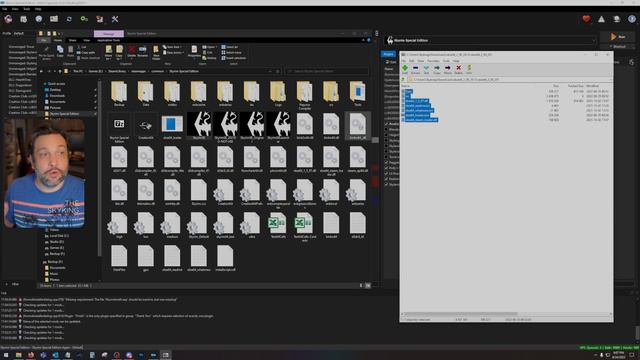Click the up-folder icon beside the 7-Zip path
This screenshot has width=640, height=360.
[404, 80]
